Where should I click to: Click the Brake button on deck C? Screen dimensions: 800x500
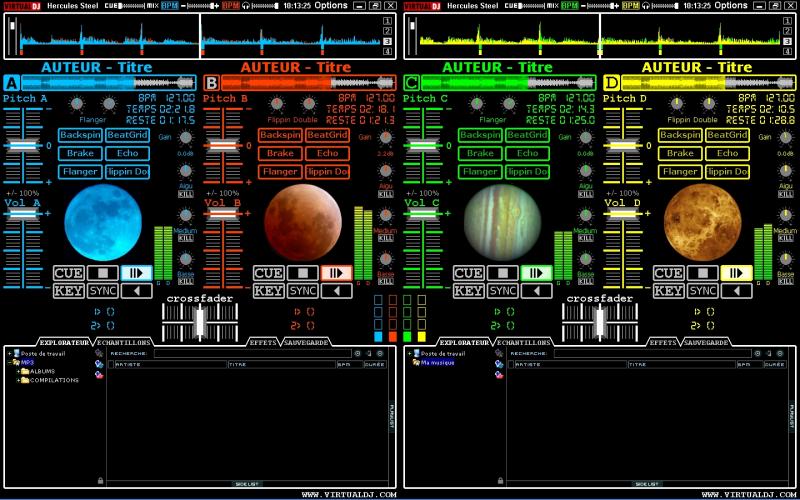click(x=480, y=153)
